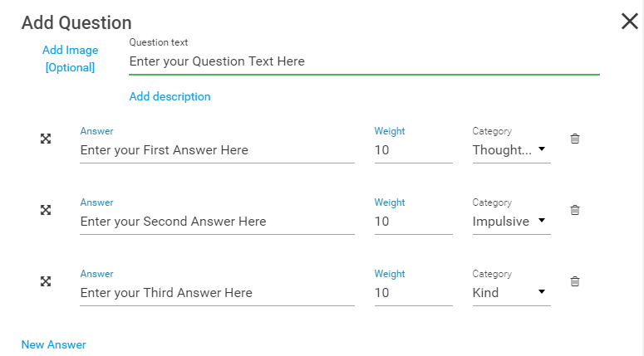Click the first Answer text field
The image size is (644, 356).
coord(217,150)
